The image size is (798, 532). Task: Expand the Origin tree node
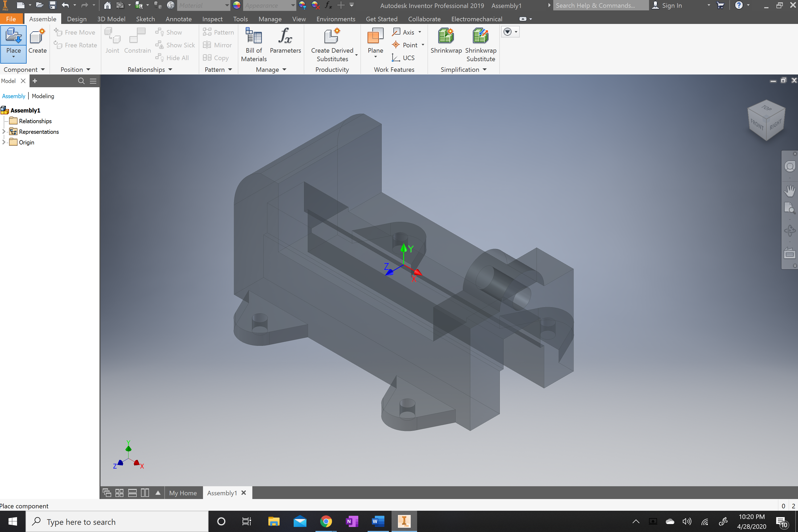click(x=4, y=142)
